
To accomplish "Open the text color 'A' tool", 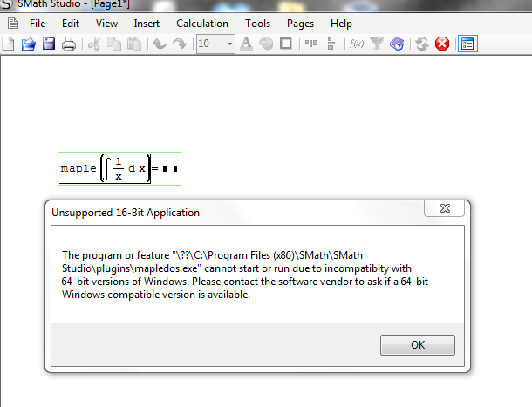I will point(246,44).
